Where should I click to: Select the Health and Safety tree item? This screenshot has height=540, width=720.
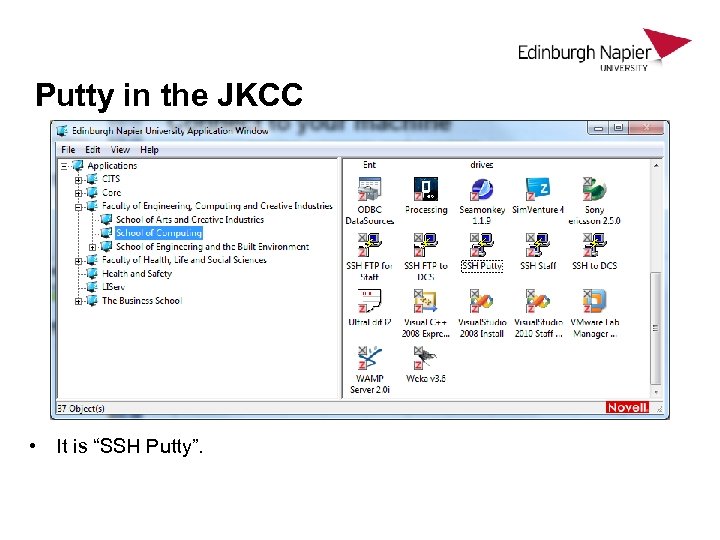(137, 274)
